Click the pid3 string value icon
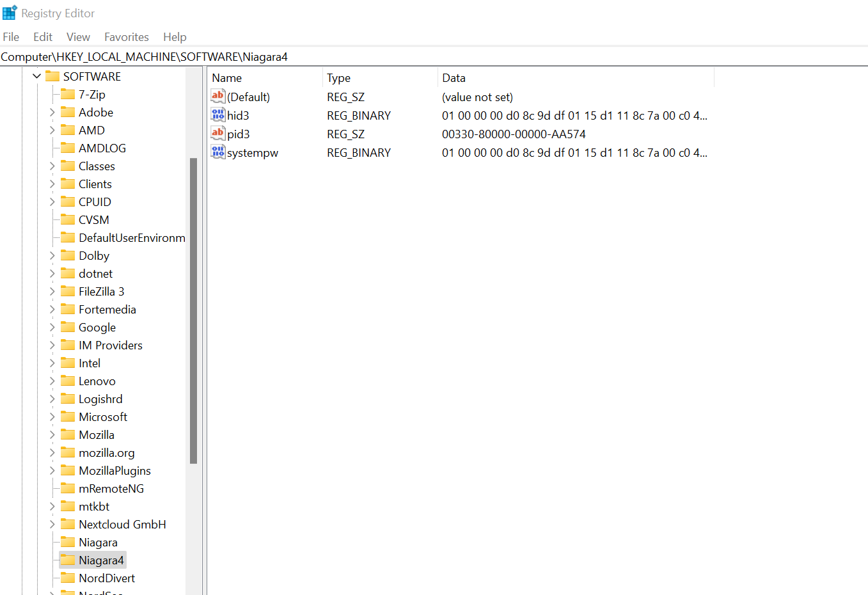Viewport: 868px width, 595px height. click(218, 134)
